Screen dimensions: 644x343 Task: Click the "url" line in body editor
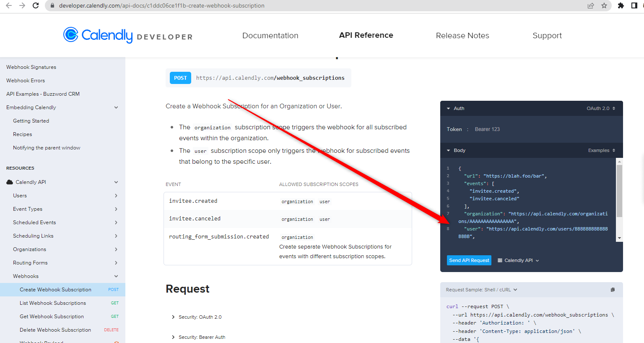click(505, 176)
